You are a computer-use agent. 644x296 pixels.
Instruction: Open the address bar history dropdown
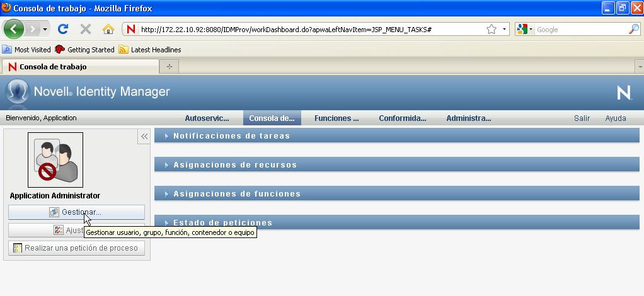[x=504, y=29]
